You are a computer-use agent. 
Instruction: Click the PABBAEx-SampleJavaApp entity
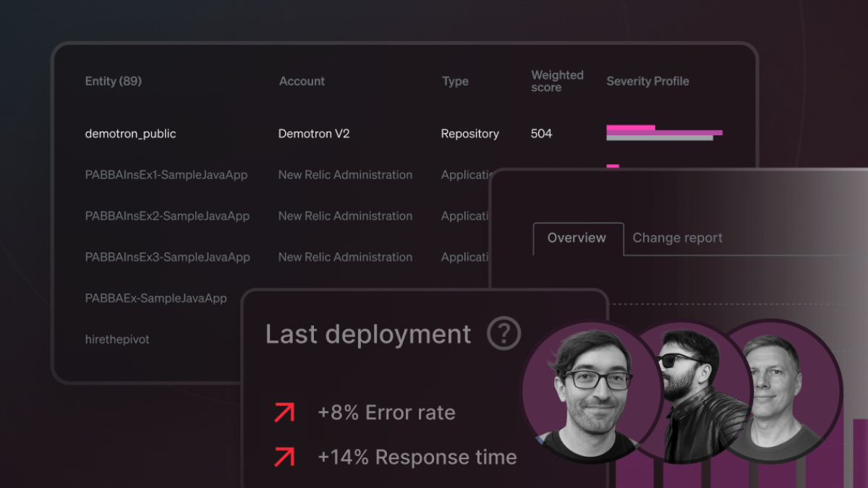click(156, 299)
